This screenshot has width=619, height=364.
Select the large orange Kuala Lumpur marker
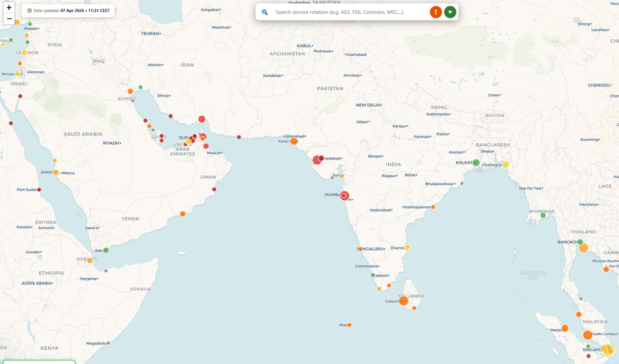click(x=588, y=335)
